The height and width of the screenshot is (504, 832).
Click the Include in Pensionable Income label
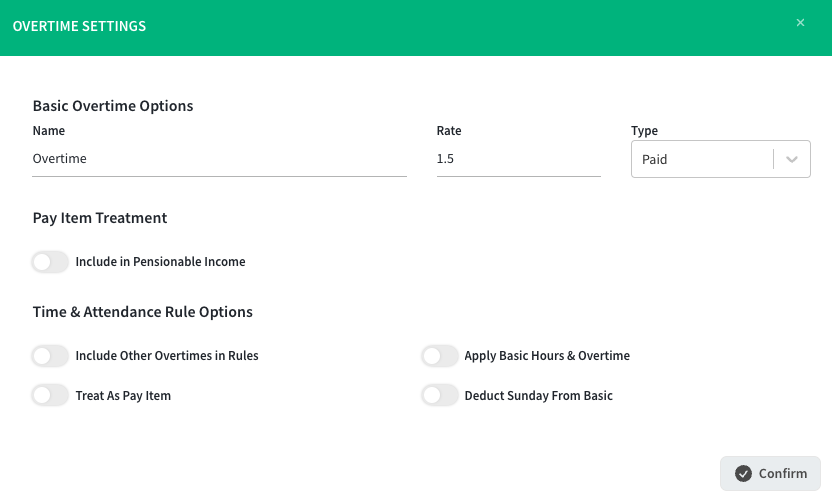[160, 262]
